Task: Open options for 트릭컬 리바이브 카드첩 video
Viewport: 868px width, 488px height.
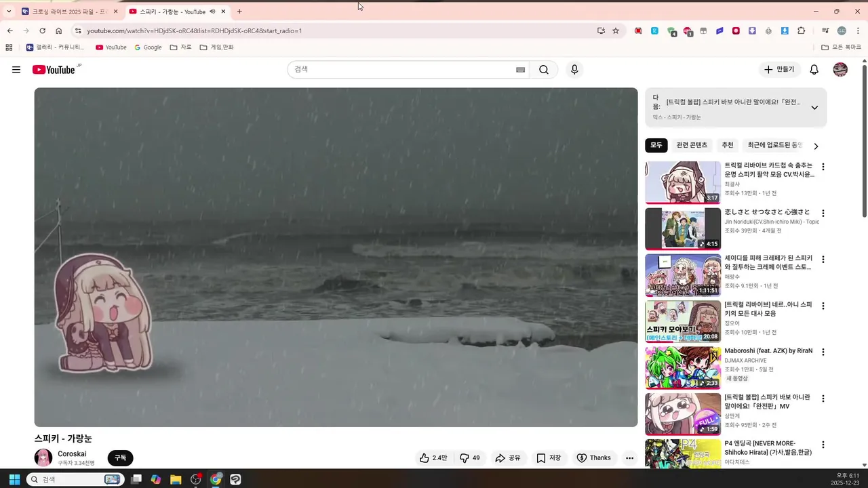Action: [x=823, y=167]
